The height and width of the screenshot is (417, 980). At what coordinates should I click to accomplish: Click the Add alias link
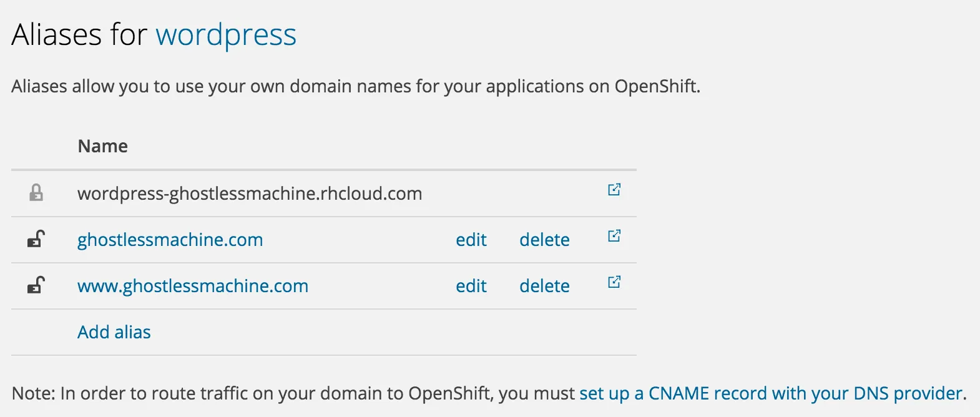pos(114,332)
